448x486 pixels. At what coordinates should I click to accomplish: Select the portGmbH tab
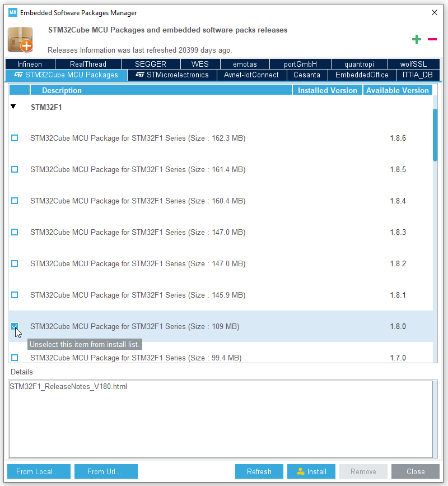[x=300, y=64]
